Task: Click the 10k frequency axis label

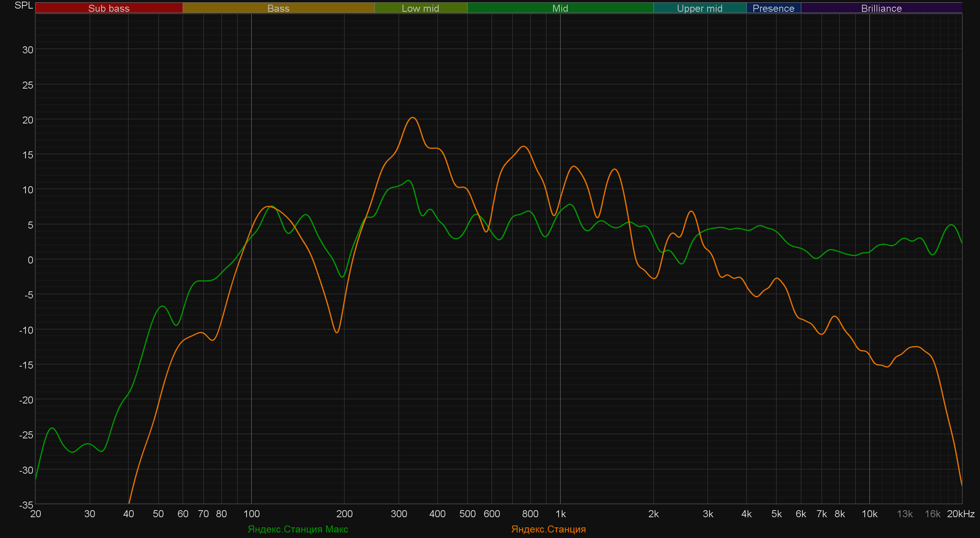Action: [869, 514]
